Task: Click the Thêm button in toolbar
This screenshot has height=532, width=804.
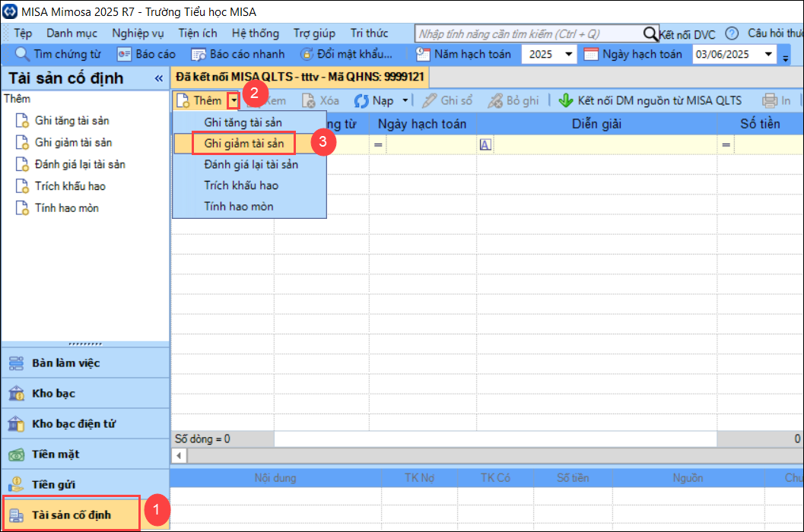Action: click(x=200, y=100)
